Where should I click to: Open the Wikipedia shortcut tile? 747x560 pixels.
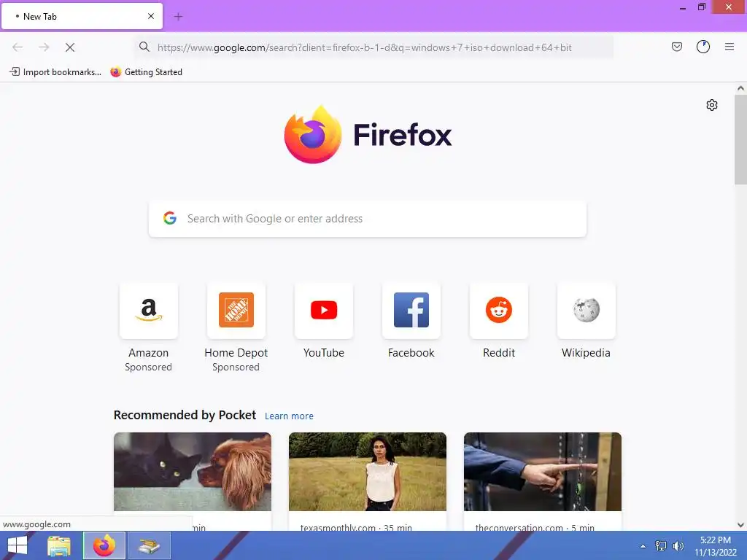(586, 311)
